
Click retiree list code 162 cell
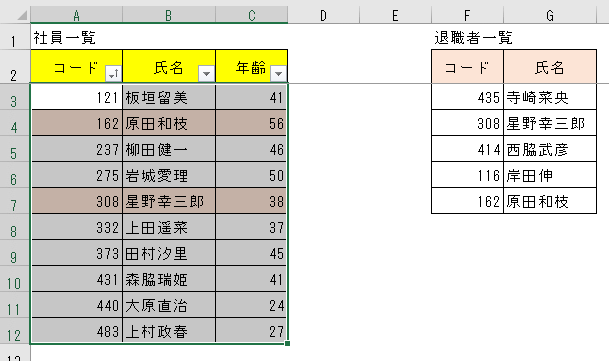(467, 201)
